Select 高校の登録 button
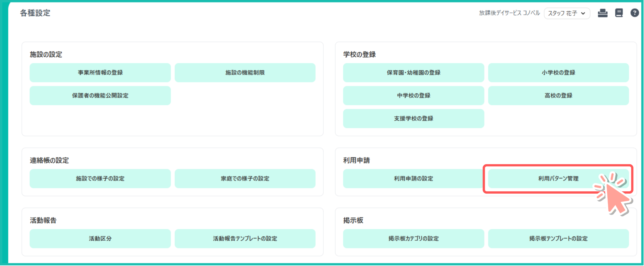644x266 pixels. pyautogui.click(x=558, y=96)
